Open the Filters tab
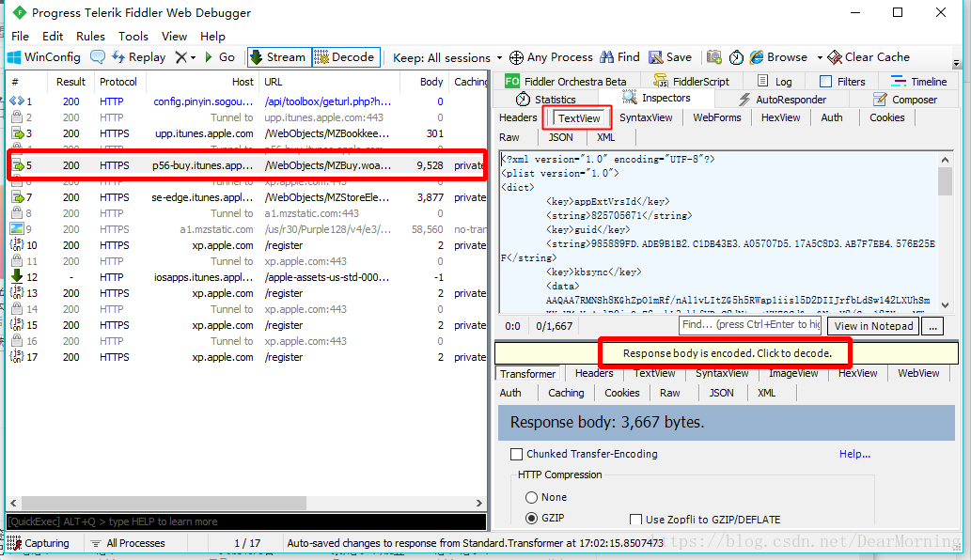 click(842, 82)
